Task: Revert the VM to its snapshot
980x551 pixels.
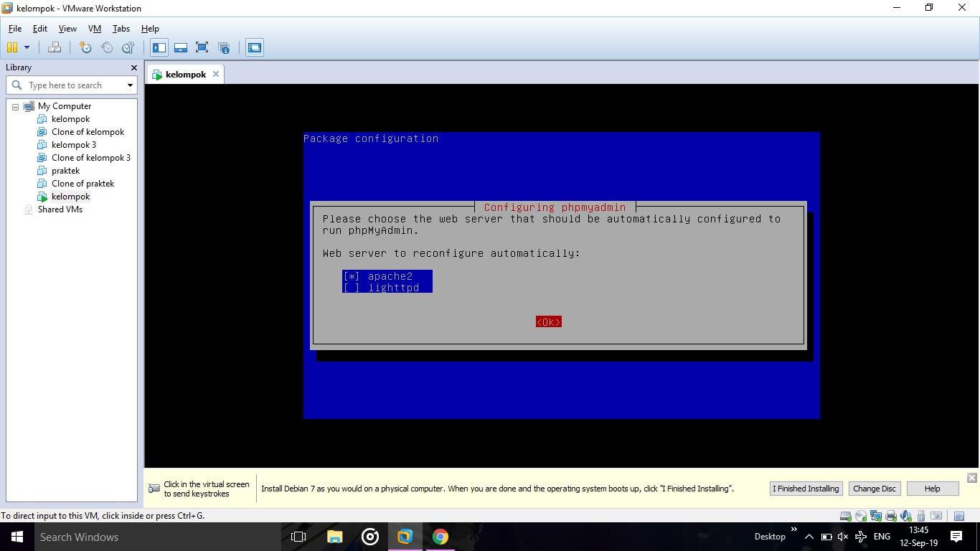Action: pos(107,47)
